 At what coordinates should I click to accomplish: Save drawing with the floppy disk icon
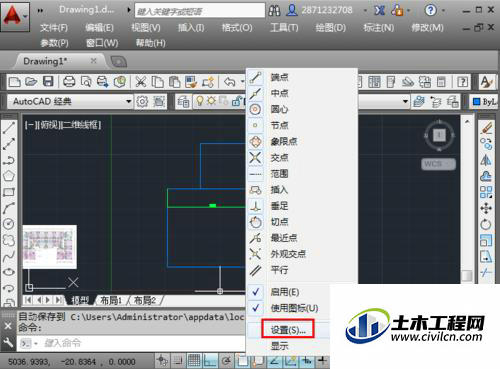48,82
